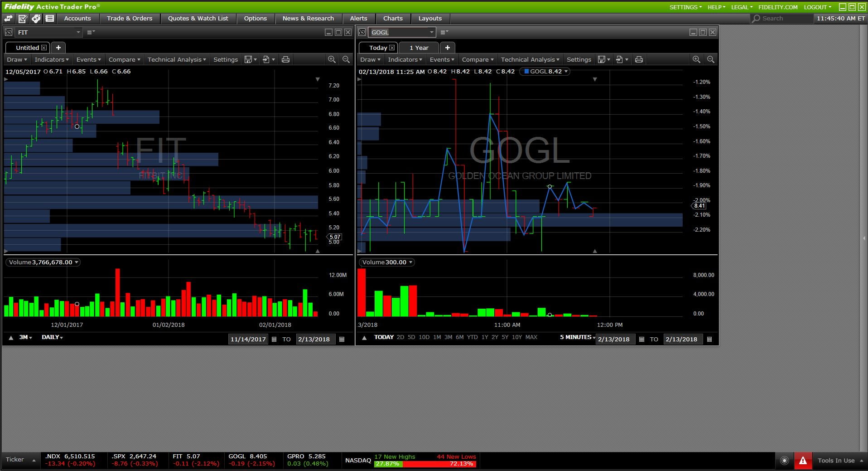Open GOGL start date calendar picker
Viewport: 868px width, 471px height.
click(x=641, y=339)
